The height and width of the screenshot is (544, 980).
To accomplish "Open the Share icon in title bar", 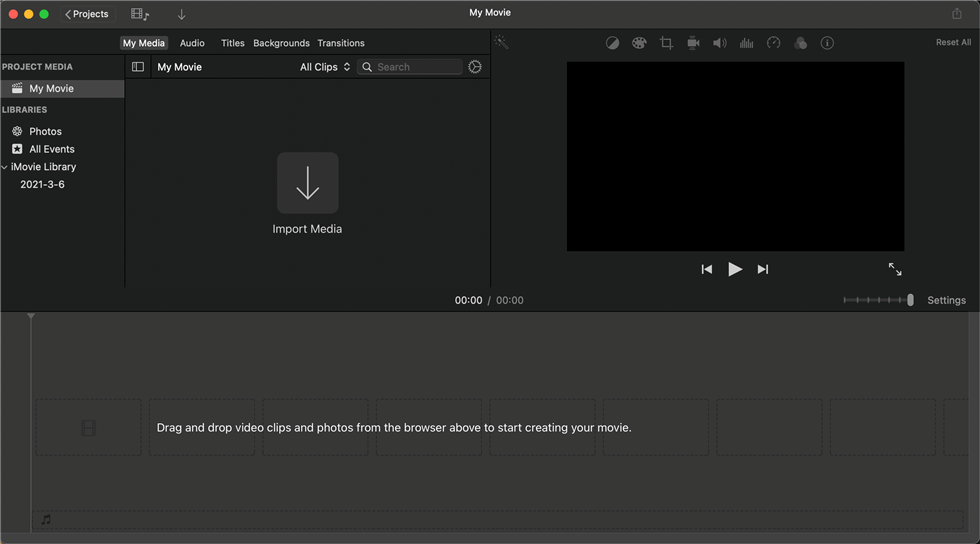I will 956,13.
